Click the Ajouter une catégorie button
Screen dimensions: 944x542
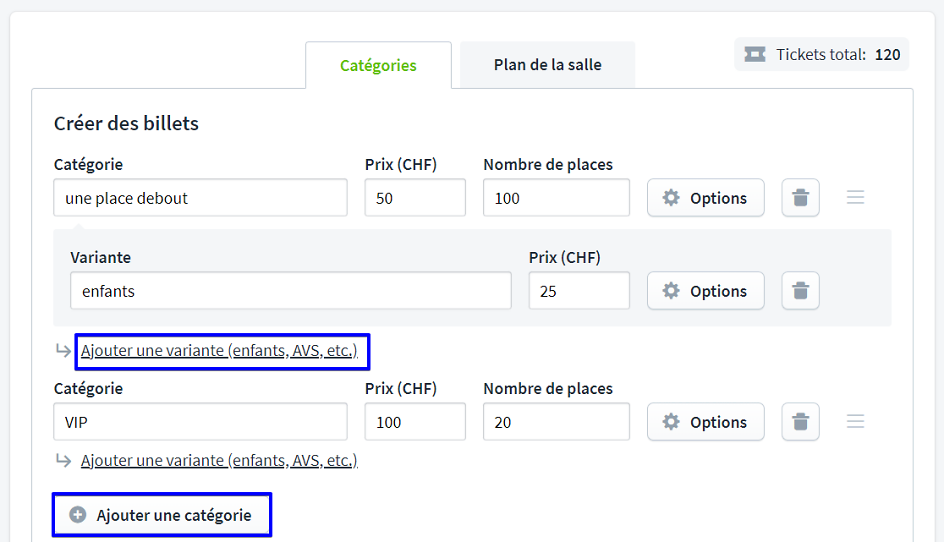click(x=162, y=515)
